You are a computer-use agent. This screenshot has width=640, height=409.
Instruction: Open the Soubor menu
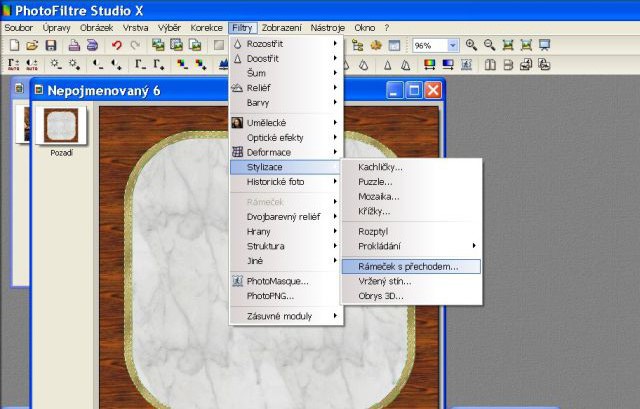(18, 28)
